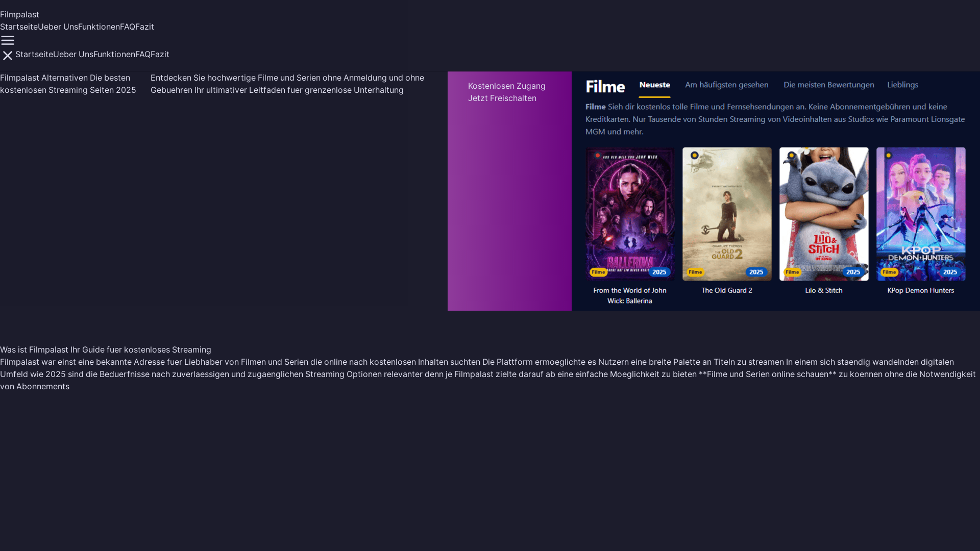Image resolution: width=980 pixels, height=551 pixels.
Task: Go to Startseite in top navigation
Action: (19, 27)
